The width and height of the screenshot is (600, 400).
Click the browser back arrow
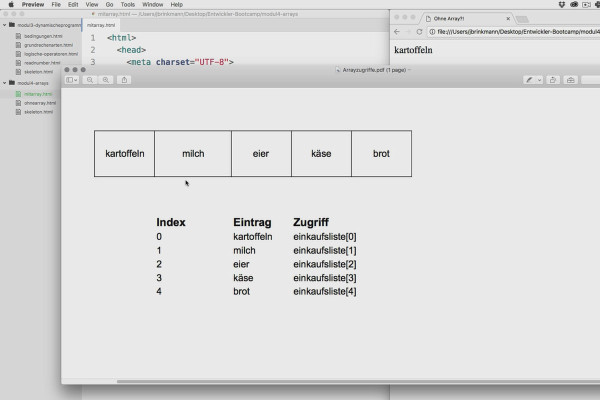[397, 32]
